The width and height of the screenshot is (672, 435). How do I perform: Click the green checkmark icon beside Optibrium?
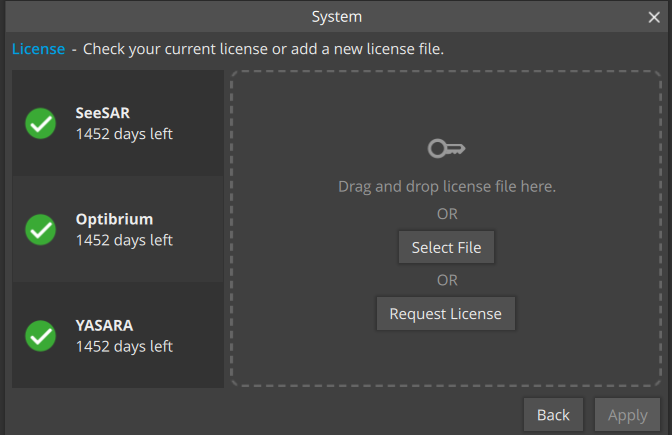40,229
